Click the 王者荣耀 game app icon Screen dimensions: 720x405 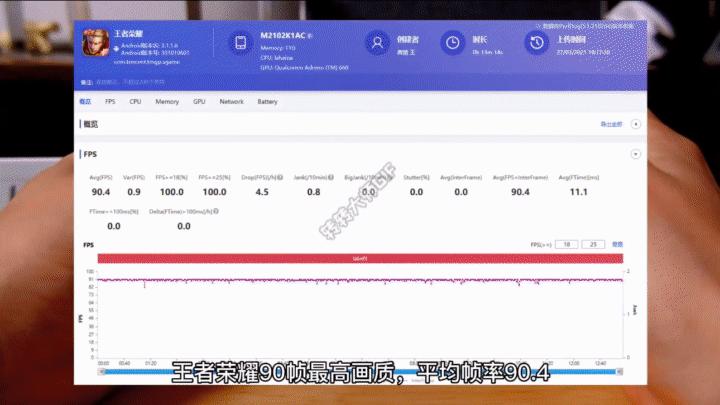96,43
